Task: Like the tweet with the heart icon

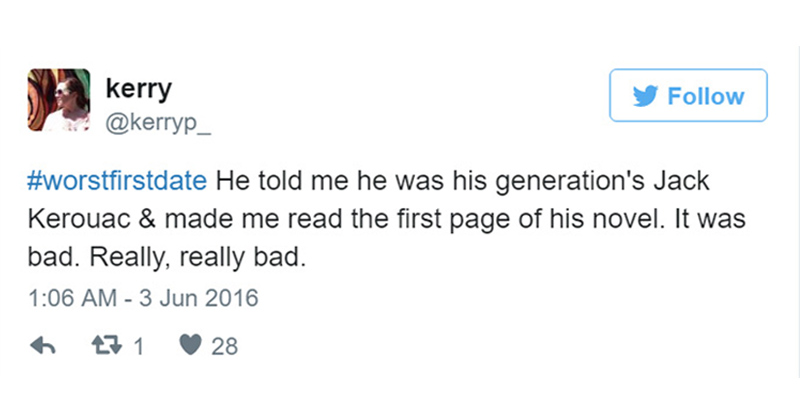Action: click(x=191, y=346)
